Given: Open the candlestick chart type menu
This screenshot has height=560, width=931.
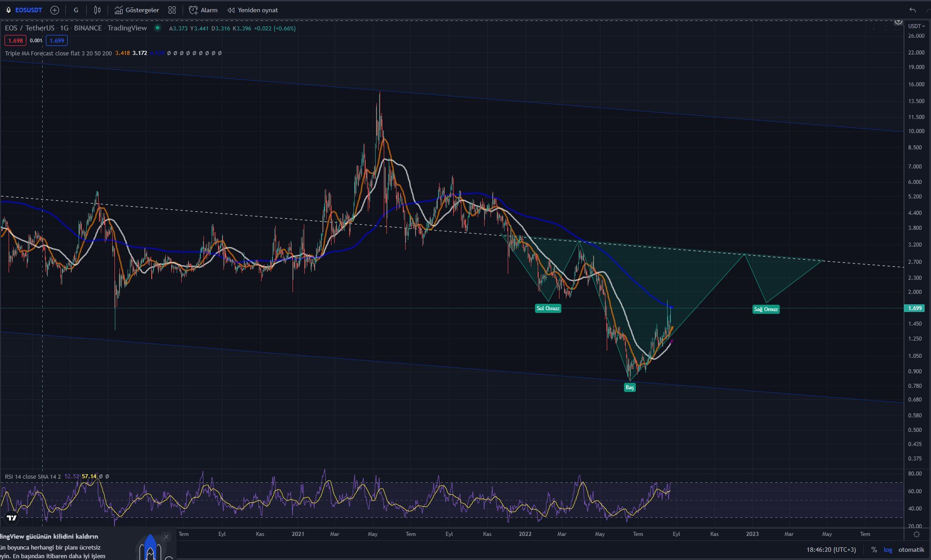Looking at the screenshot, I should [x=97, y=10].
